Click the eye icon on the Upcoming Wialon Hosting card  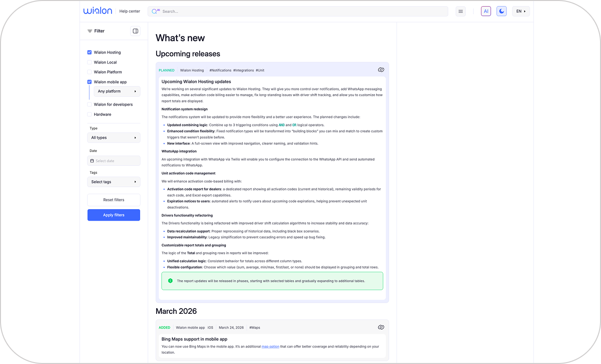click(381, 70)
